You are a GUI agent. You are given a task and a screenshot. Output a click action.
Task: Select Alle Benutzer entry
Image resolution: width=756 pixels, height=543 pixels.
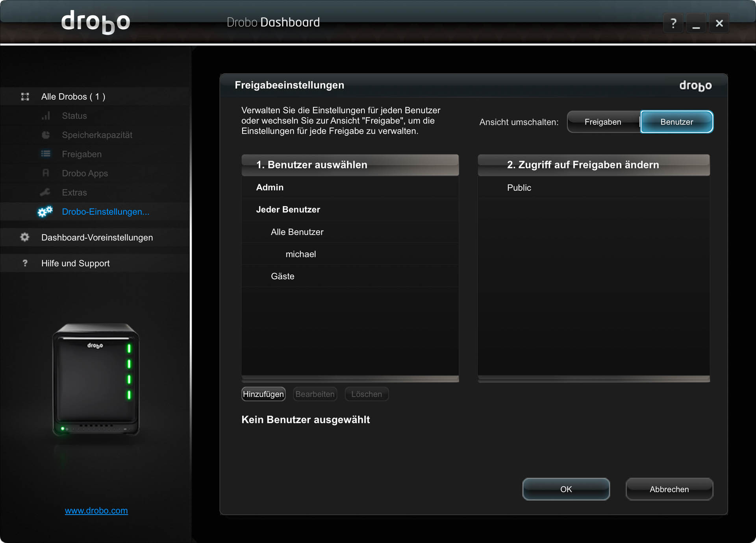coord(350,232)
